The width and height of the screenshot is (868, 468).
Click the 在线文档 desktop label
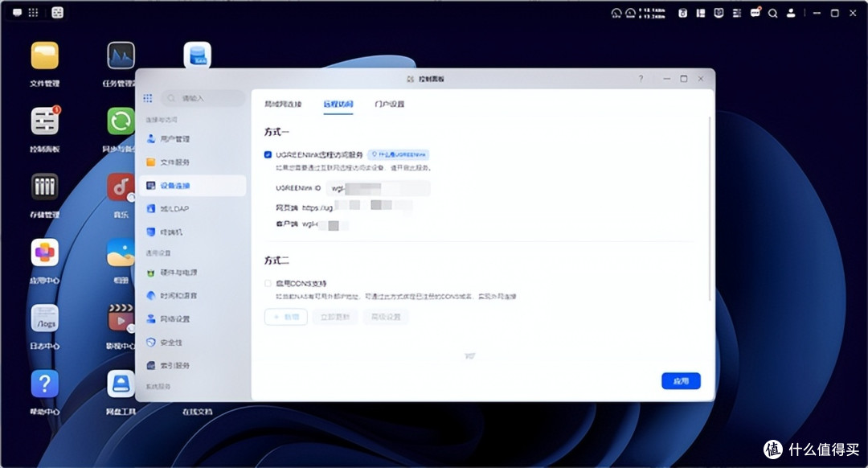click(198, 412)
